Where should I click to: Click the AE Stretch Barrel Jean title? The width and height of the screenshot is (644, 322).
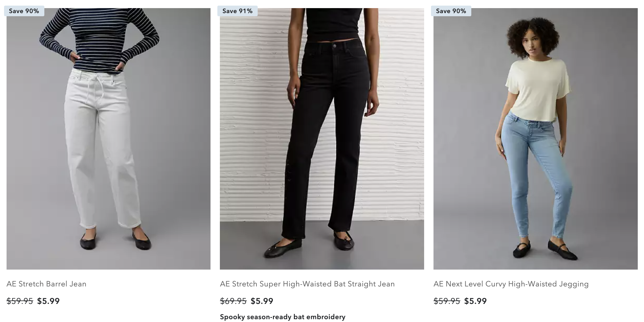click(46, 284)
